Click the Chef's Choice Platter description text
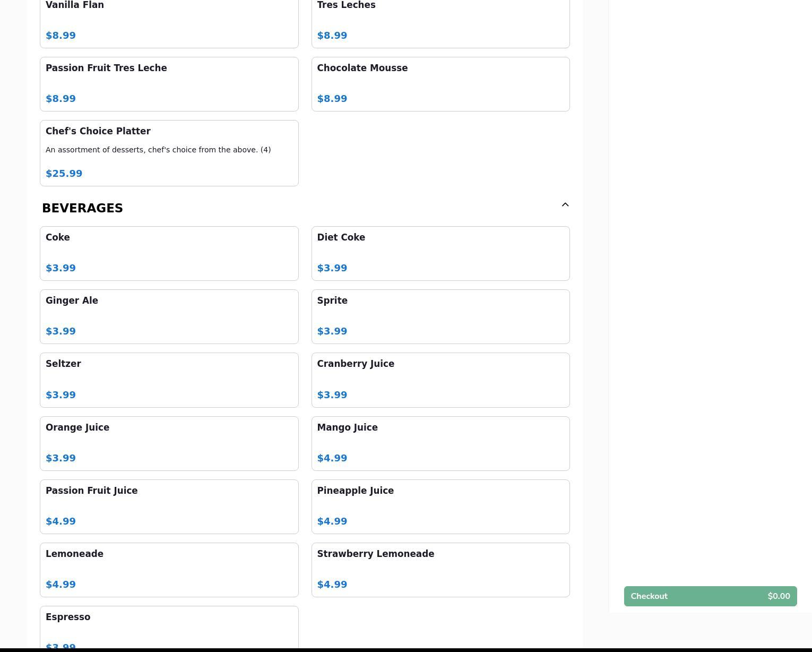 [x=158, y=150]
